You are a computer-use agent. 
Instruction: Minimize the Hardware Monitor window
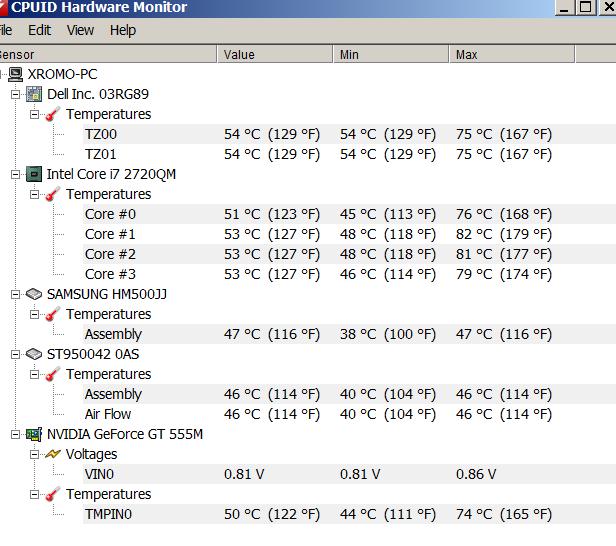[565, 7]
